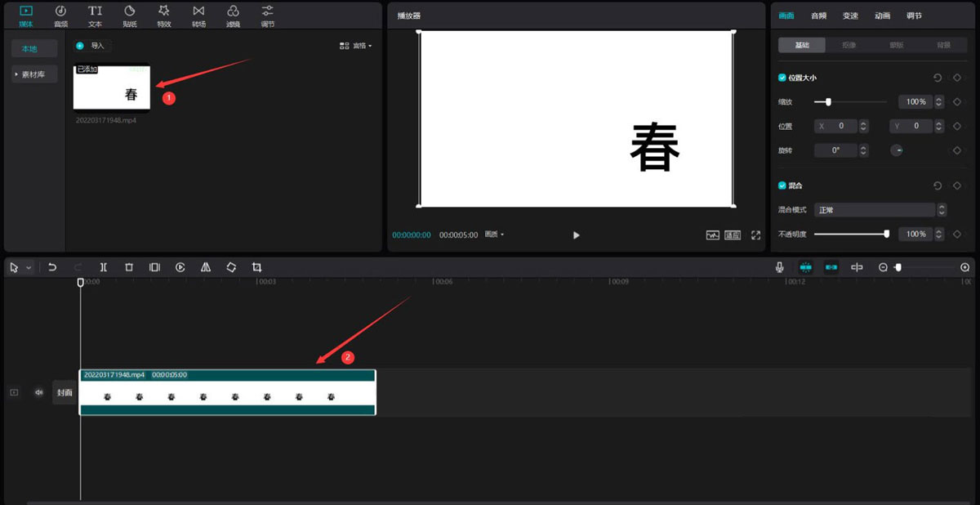Expand the 素材库 section in the sidebar

tap(31, 74)
